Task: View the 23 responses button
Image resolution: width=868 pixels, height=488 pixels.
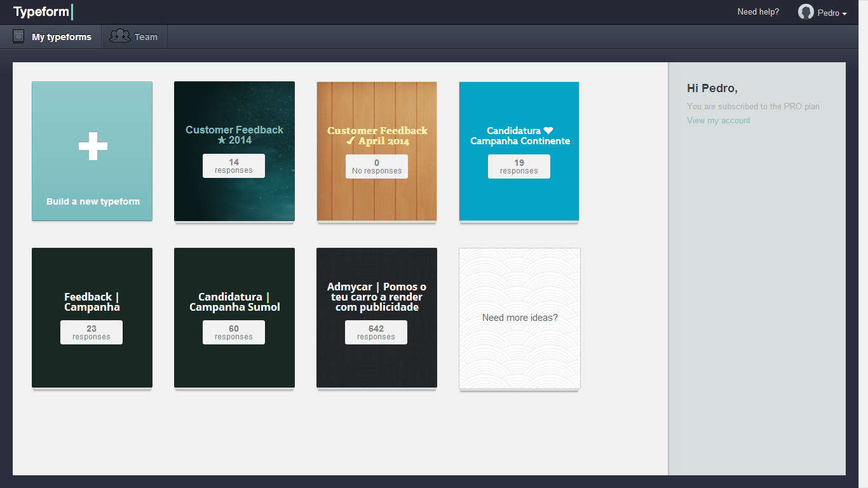Action: [92, 332]
